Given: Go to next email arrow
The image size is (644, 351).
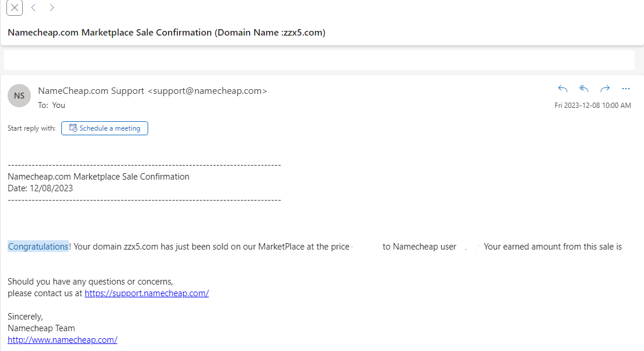Looking at the screenshot, I should click(x=52, y=8).
